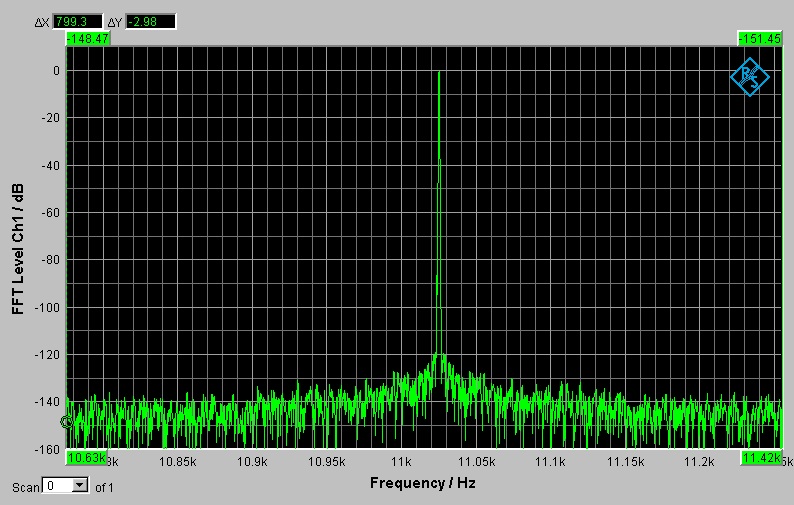Click the 10.95k frequency axis label
Image resolution: width=794 pixels, height=505 pixels.
coord(327,462)
